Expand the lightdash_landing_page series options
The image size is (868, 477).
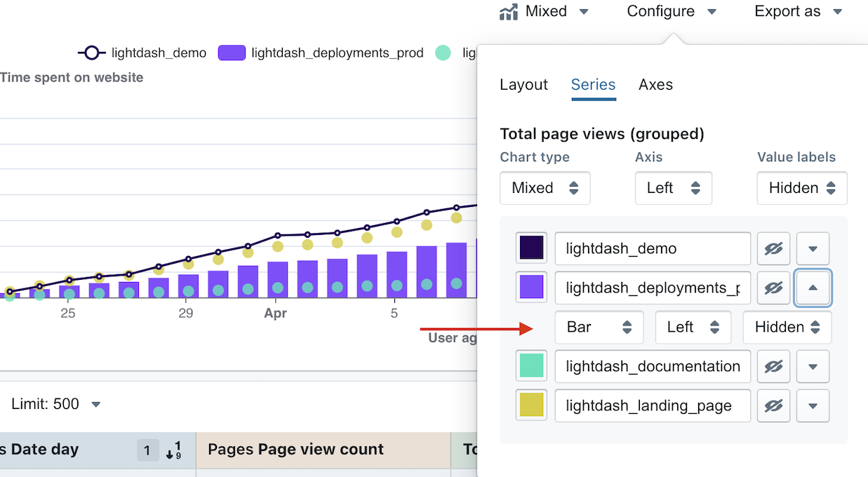click(813, 405)
